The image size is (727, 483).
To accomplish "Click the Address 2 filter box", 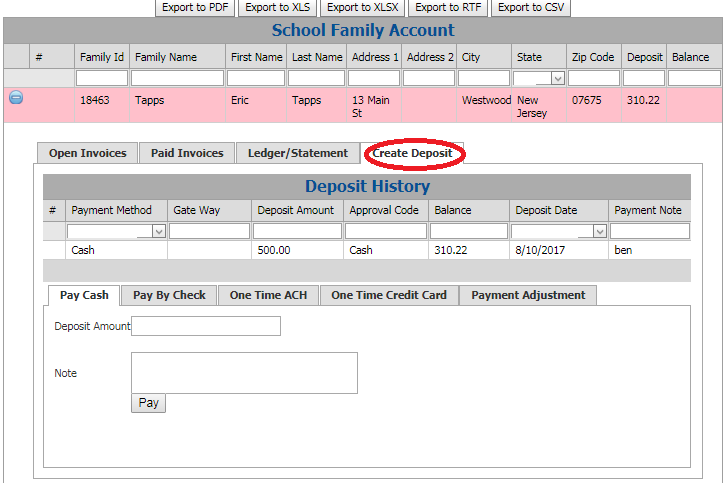I will 429,78.
